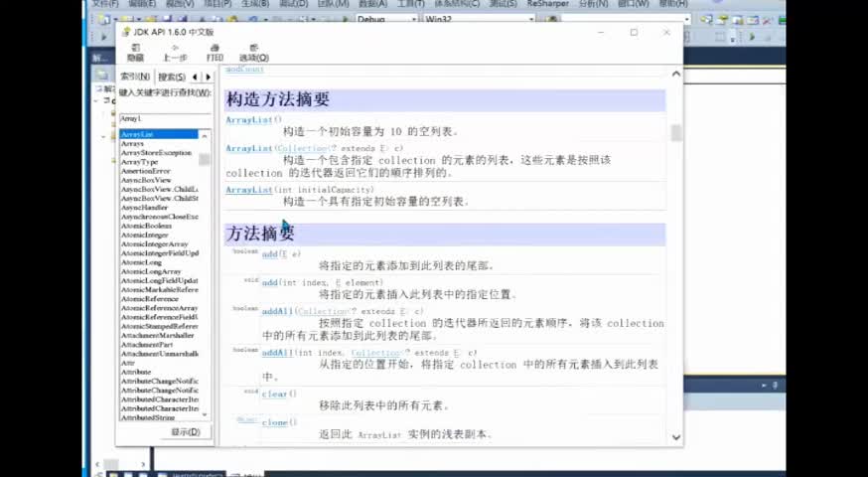
Task: Select AsyncBoxView in the index list
Action: 146,180
